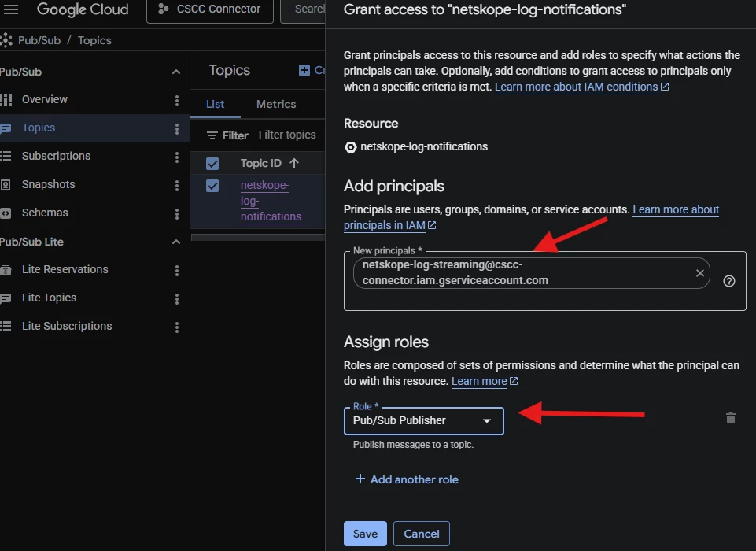Toggle the select-all checkbox in table header
756x551 pixels.
coord(212,164)
